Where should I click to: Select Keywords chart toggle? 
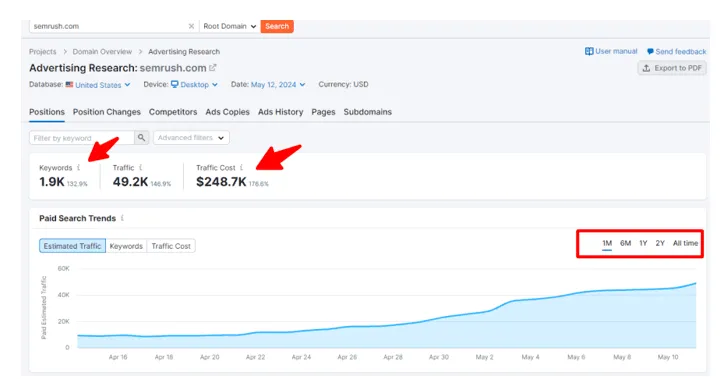[x=126, y=246]
